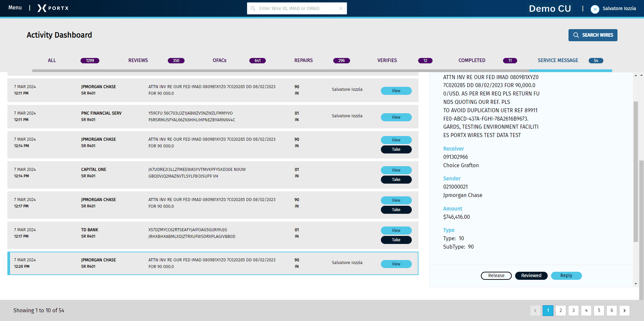Select the SERVICE MESSAGE tab
Image resolution: width=644 pixels, height=321 pixels.
(558, 60)
